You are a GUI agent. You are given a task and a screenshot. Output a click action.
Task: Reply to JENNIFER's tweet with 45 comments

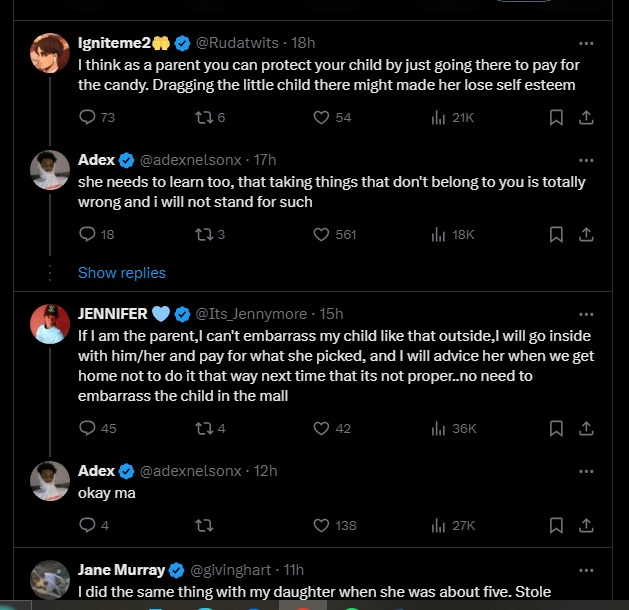click(87, 428)
